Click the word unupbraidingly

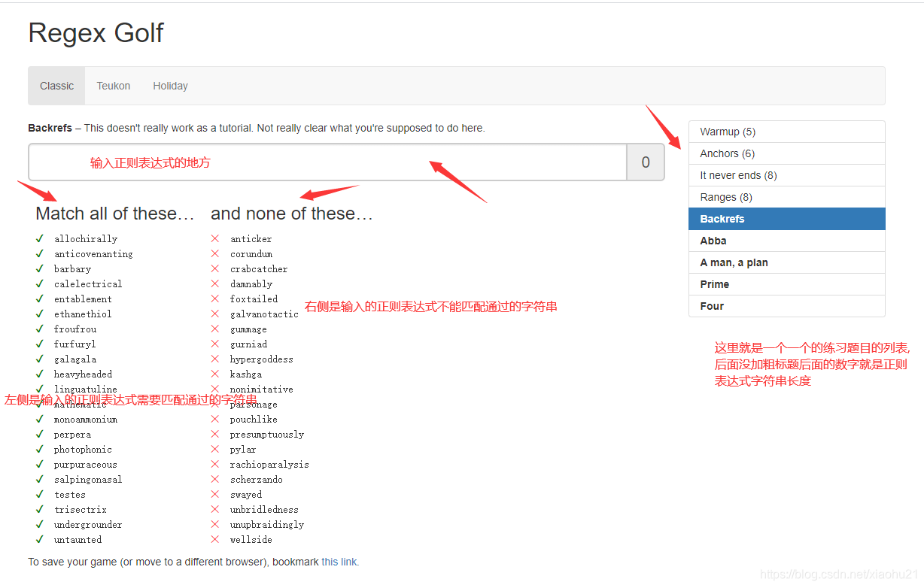coord(267,525)
